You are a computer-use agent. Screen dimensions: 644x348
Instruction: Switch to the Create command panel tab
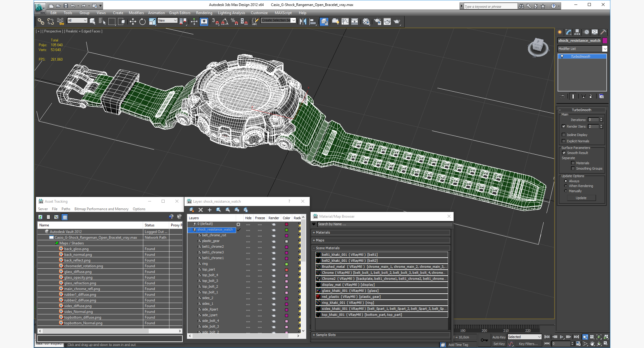pyautogui.click(x=560, y=32)
